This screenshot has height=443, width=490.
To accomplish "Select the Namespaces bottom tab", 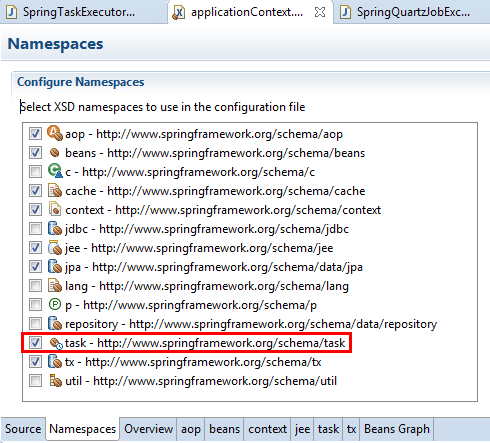I will tap(82, 429).
